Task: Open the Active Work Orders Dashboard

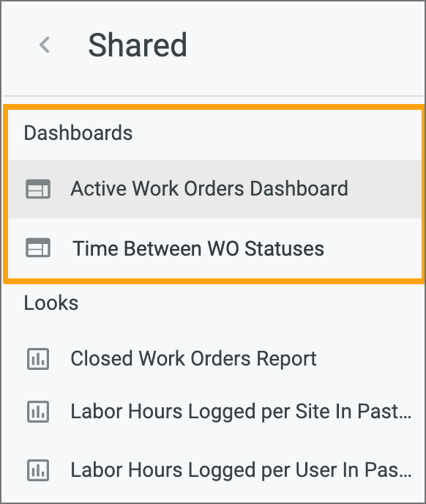Action: pos(215,189)
